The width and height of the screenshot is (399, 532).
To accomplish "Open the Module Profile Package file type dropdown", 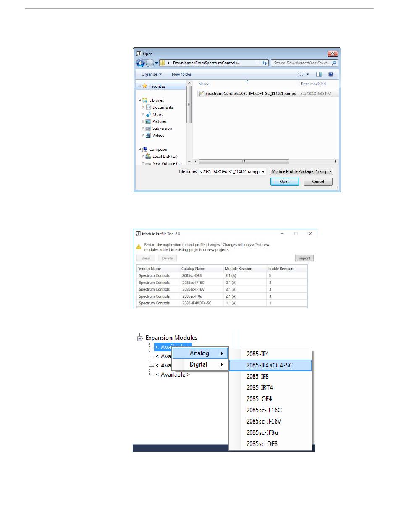I will click(302, 171).
